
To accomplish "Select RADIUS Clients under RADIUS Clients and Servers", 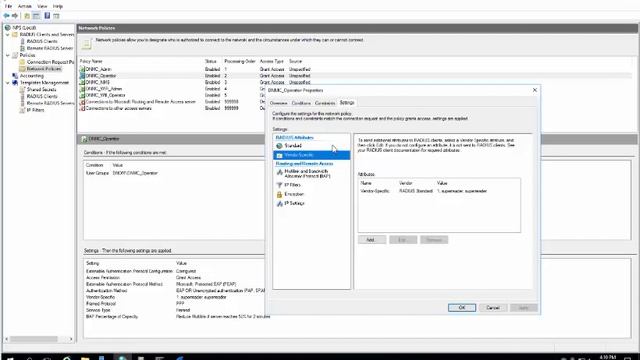I will click(42, 41).
